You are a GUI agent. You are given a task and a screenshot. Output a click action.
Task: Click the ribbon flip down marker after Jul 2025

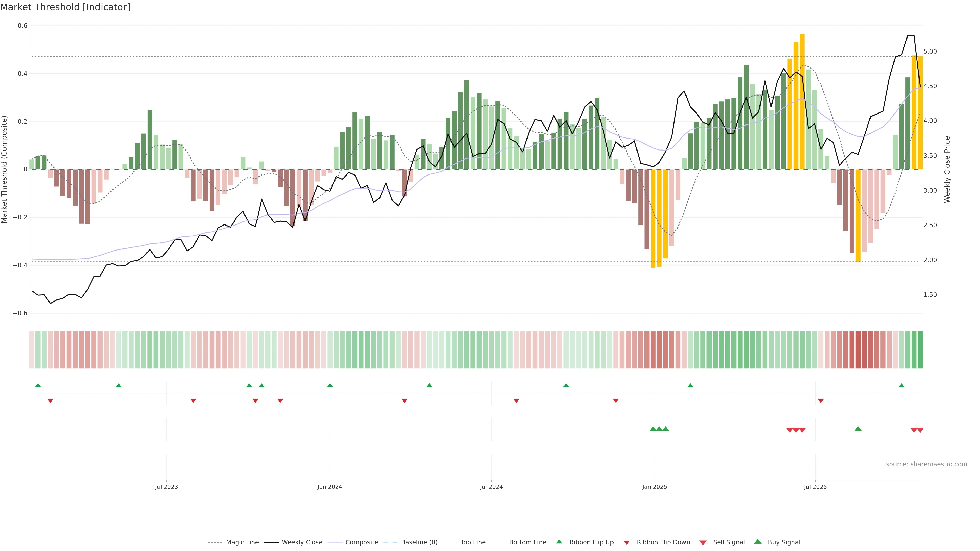click(x=820, y=401)
